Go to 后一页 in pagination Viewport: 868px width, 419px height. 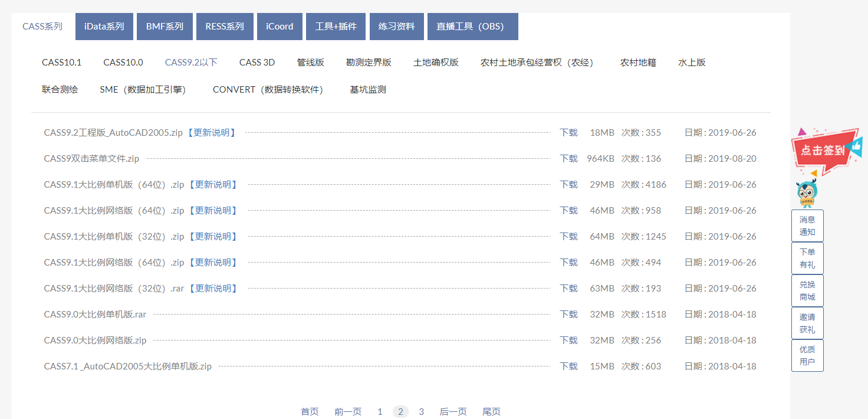click(453, 412)
